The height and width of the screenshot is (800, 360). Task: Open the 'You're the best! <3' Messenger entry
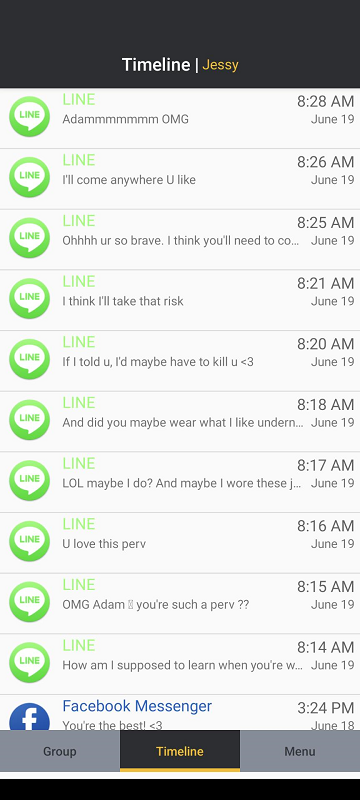point(180,713)
